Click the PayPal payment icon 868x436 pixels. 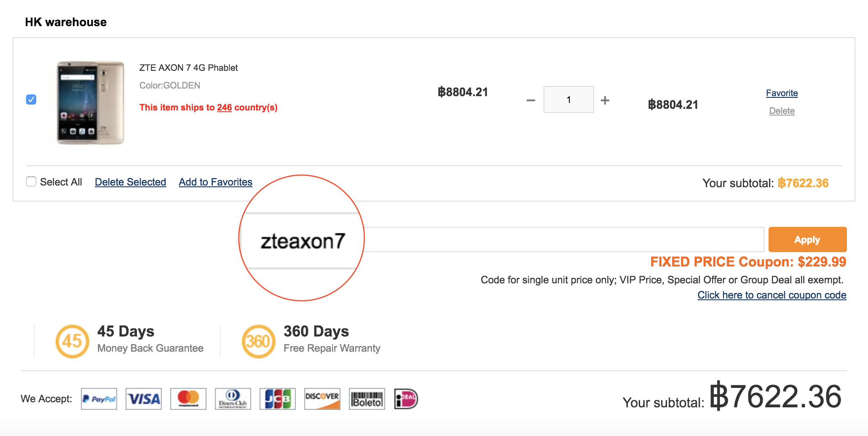99,399
